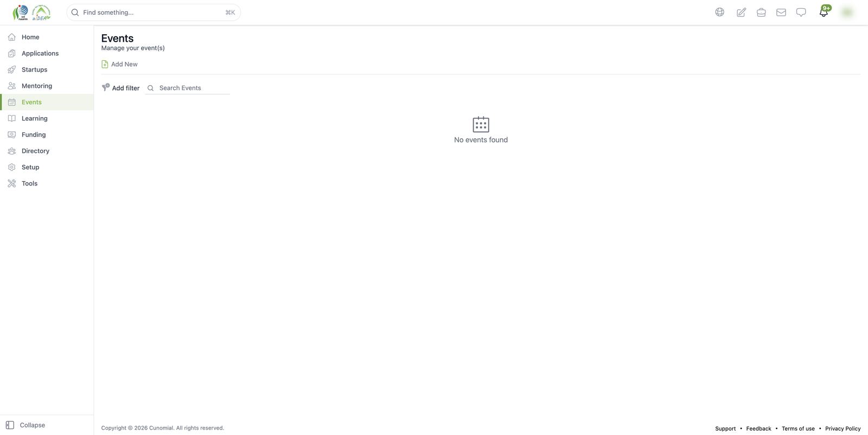Screen dimensions: 868x435
Task: Open the briefcase icon in top bar
Action: (761, 12)
